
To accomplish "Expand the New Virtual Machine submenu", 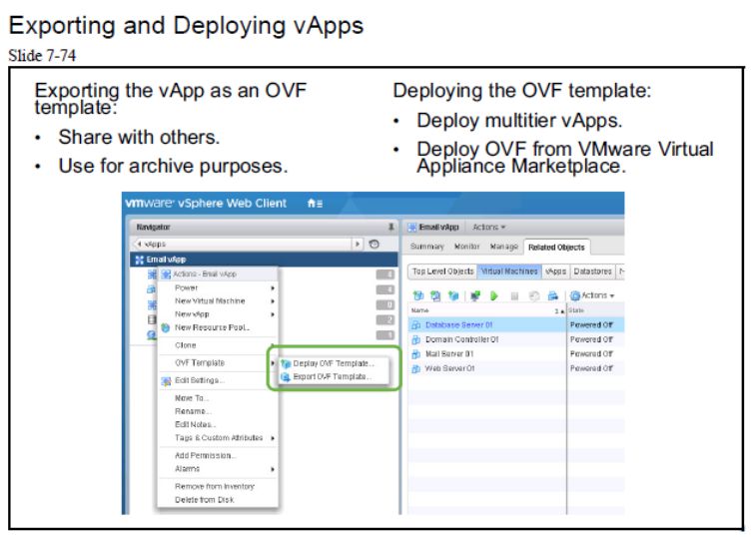I will click(219, 300).
